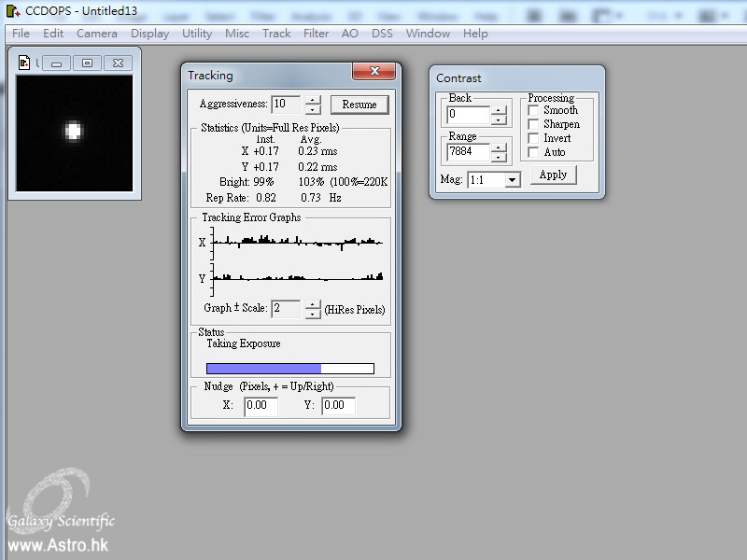Click the document icon in image window
This screenshot has height=560, width=747.
pos(25,63)
